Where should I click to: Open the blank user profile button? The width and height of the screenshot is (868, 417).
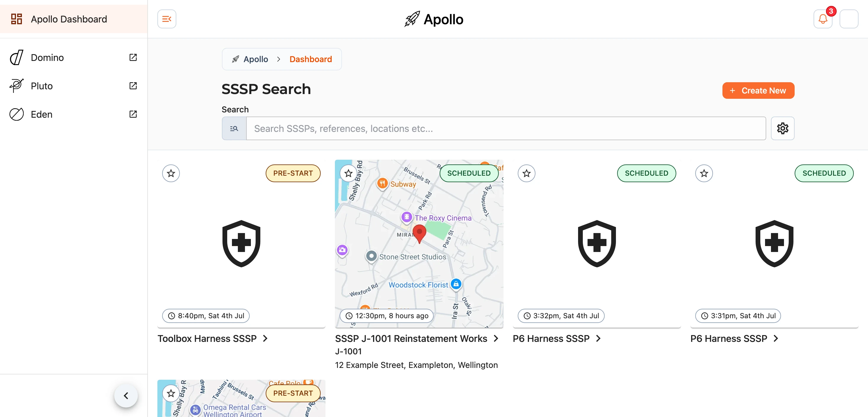pyautogui.click(x=849, y=19)
